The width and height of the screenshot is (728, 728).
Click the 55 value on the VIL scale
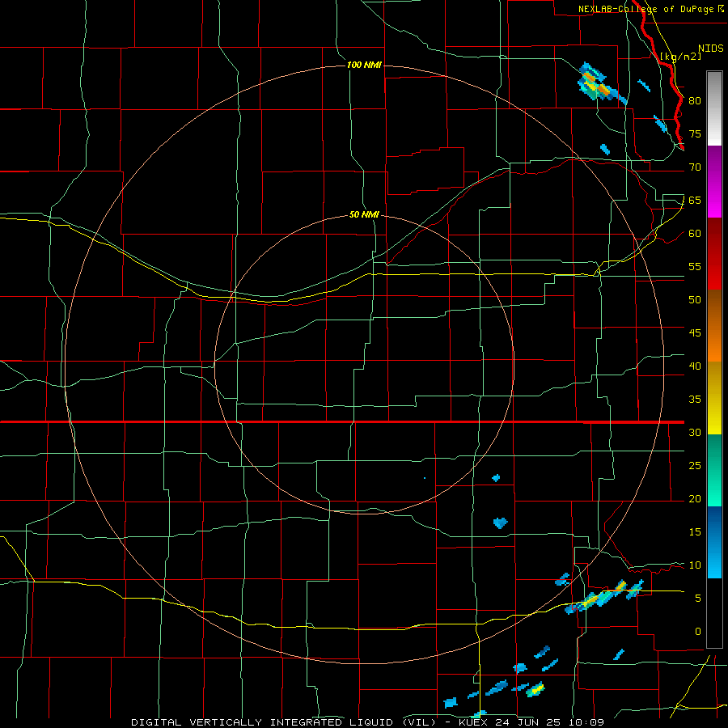pyautogui.click(x=695, y=266)
